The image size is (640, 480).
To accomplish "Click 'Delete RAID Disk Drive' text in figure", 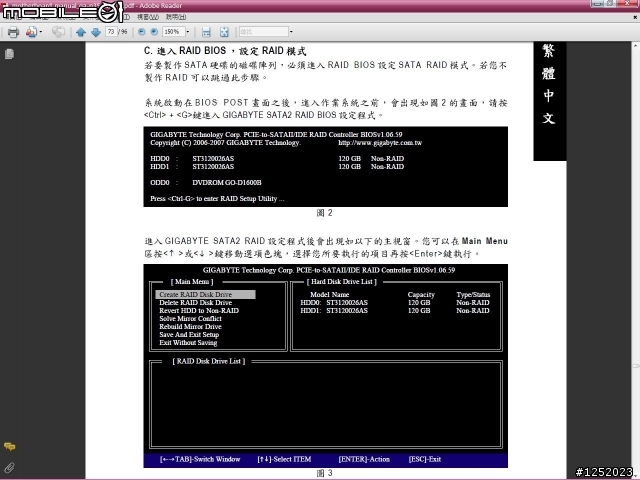I will [x=196, y=302].
